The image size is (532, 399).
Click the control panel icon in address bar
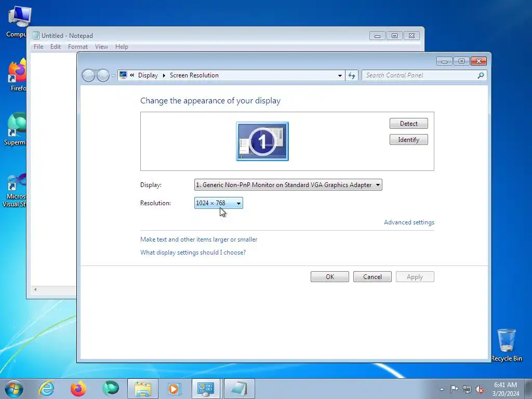point(123,75)
